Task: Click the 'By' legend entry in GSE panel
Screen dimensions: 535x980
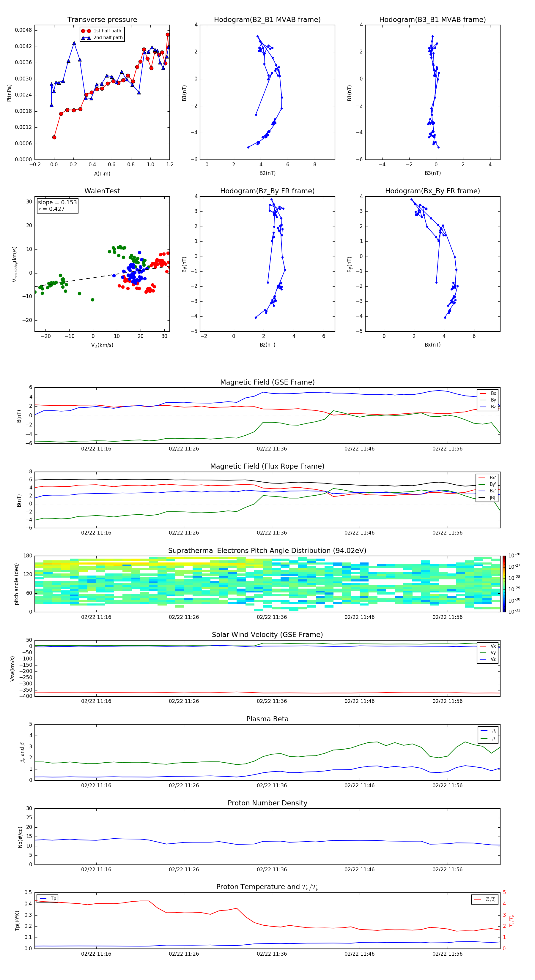Action: tap(488, 400)
